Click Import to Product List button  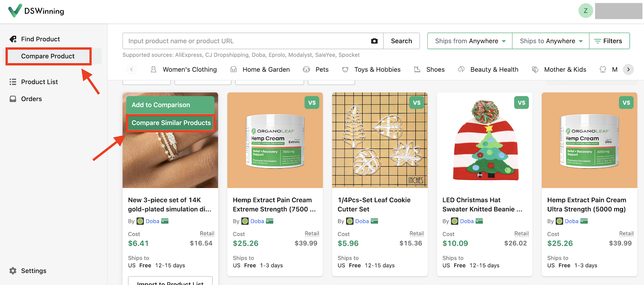coord(170,282)
